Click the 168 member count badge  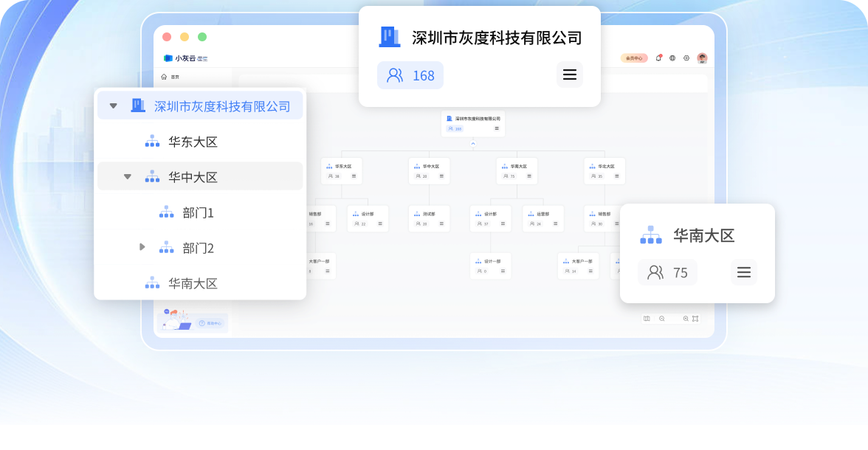[410, 75]
